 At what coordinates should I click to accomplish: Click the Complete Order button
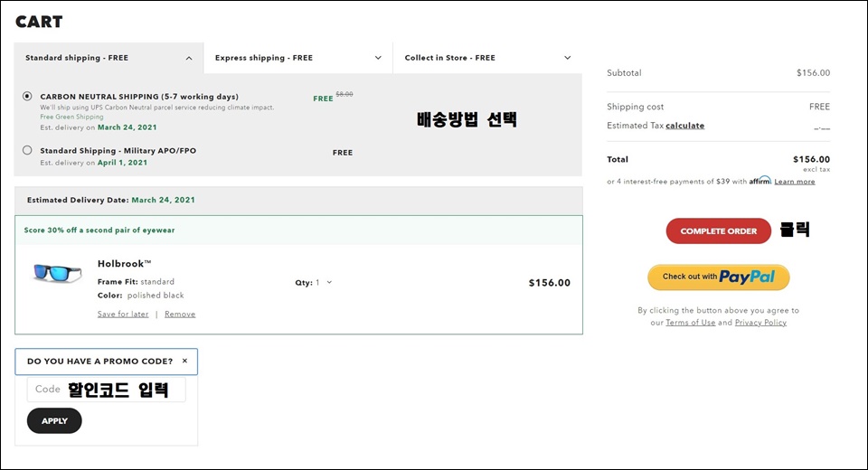click(719, 230)
